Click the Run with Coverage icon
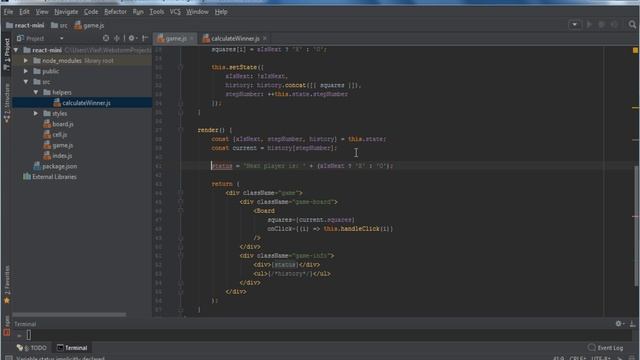The image size is (640, 360). click(614, 25)
